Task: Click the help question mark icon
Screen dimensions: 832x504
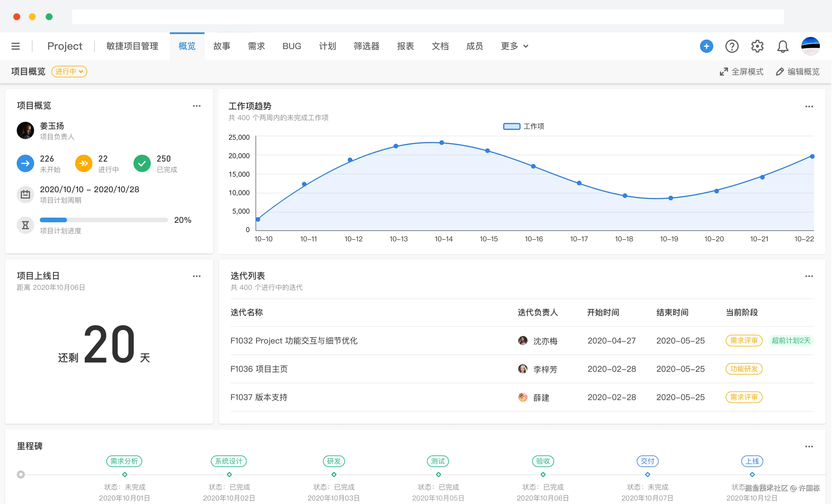Action: click(732, 46)
